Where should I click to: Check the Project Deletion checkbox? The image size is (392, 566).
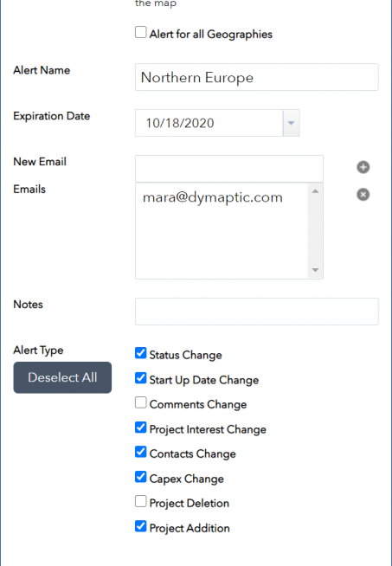pyautogui.click(x=141, y=501)
